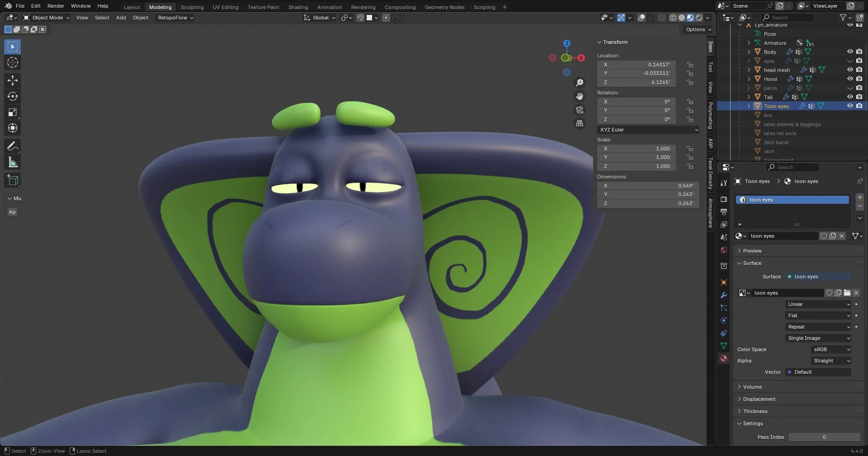Open the Render menu
This screenshot has height=456, width=868.
click(56, 6)
